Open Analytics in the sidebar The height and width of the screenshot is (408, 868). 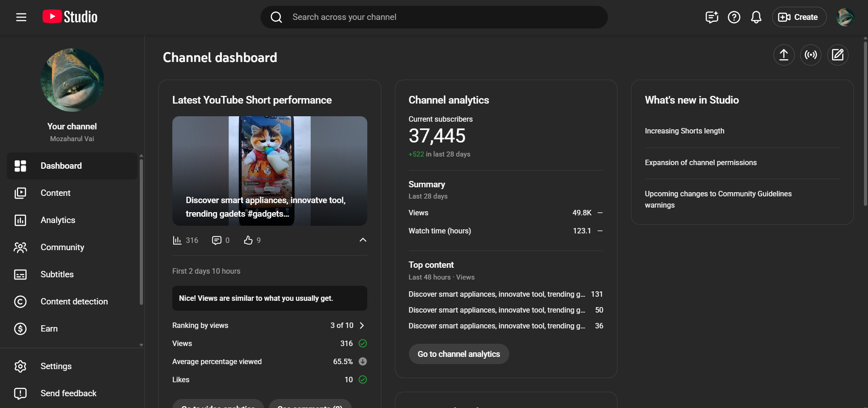(x=58, y=220)
